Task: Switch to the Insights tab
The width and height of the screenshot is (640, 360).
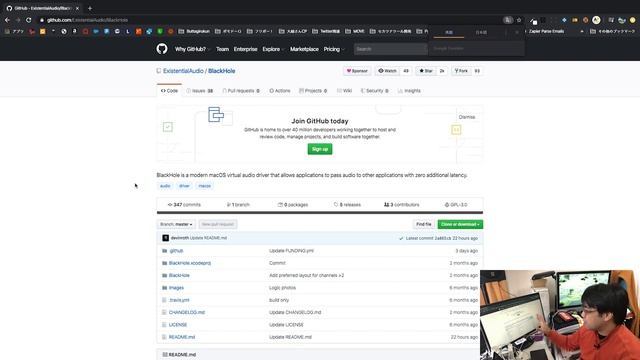Action: coord(409,91)
